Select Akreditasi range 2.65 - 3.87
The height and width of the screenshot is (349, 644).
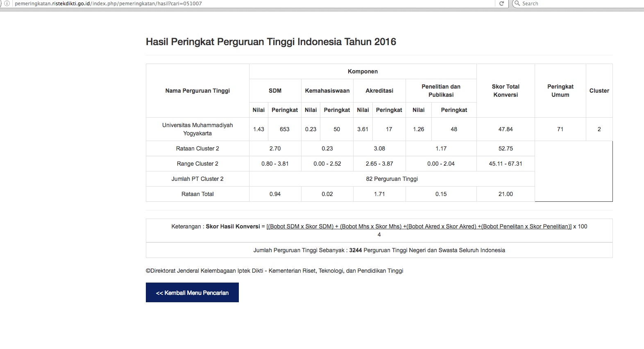(379, 164)
